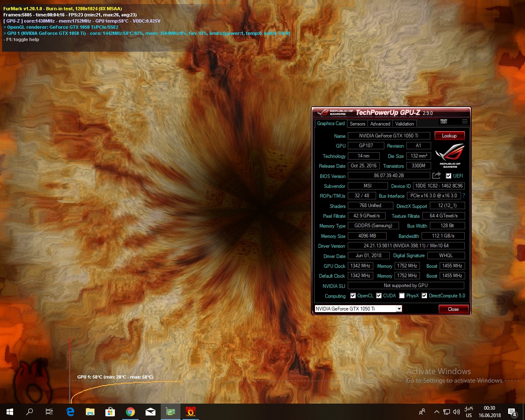Click the Close button in GPU-Z

[x=453, y=309]
